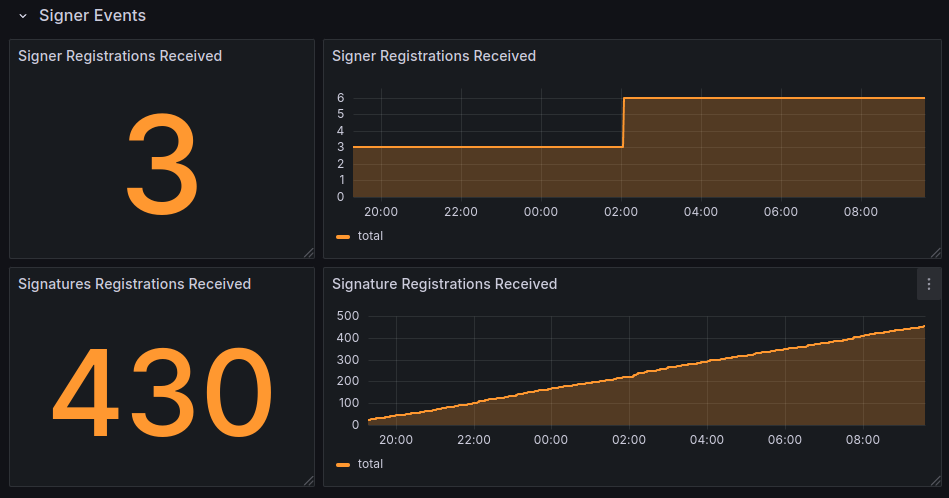Click the Signature Registrations Received graph panel title
The width and height of the screenshot is (949, 498).
click(444, 284)
